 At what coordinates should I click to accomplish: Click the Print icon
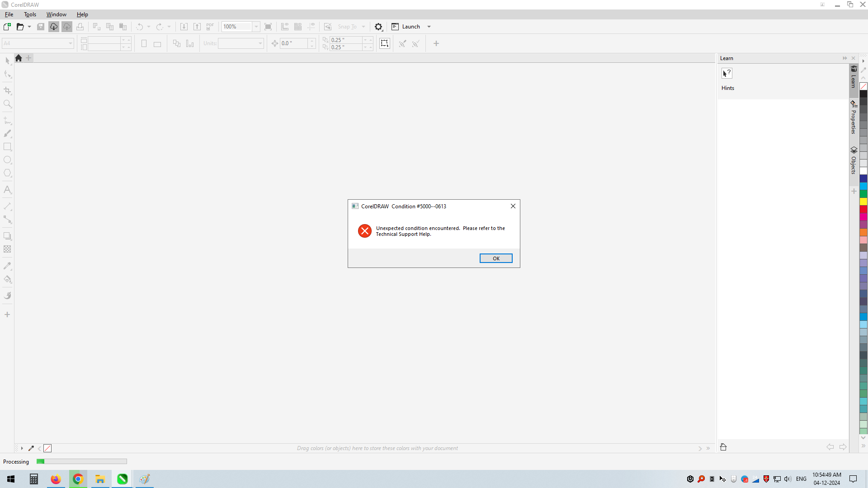click(80, 27)
